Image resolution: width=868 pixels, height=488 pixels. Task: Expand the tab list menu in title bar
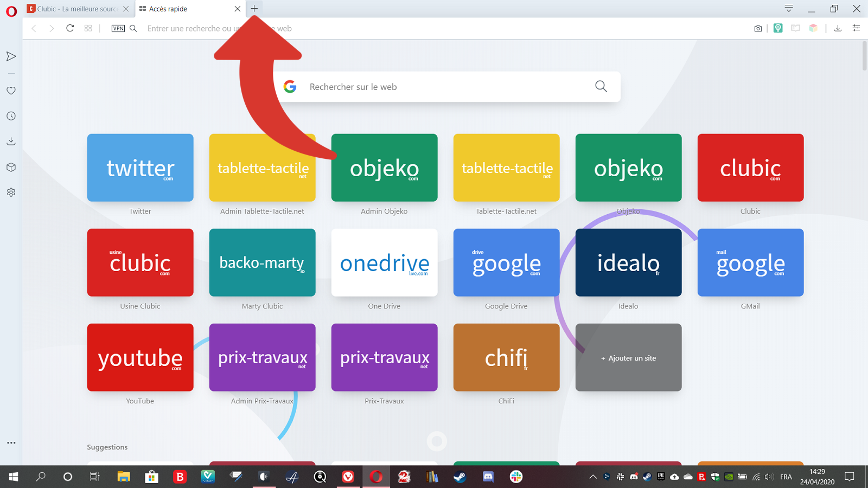point(789,9)
